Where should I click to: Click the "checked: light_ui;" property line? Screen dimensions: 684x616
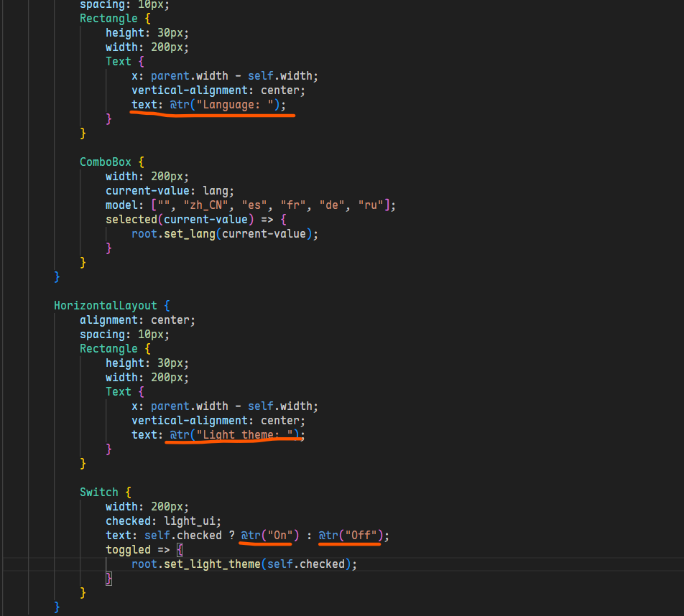point(163,521)
